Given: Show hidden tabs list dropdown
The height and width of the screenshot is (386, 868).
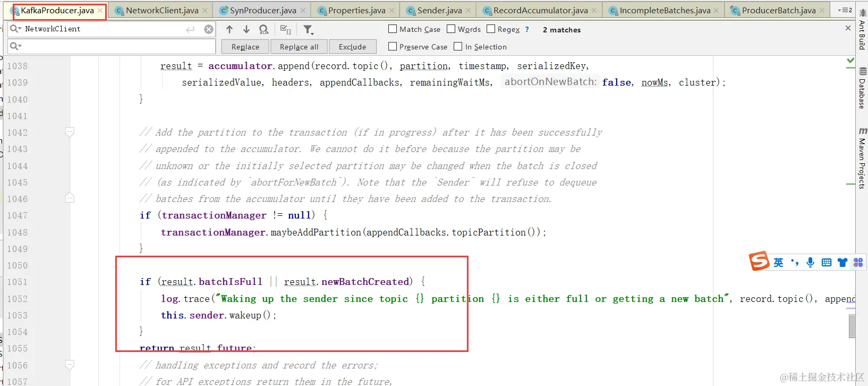Looking at the screenshot, I should click(x=845, y=10).
